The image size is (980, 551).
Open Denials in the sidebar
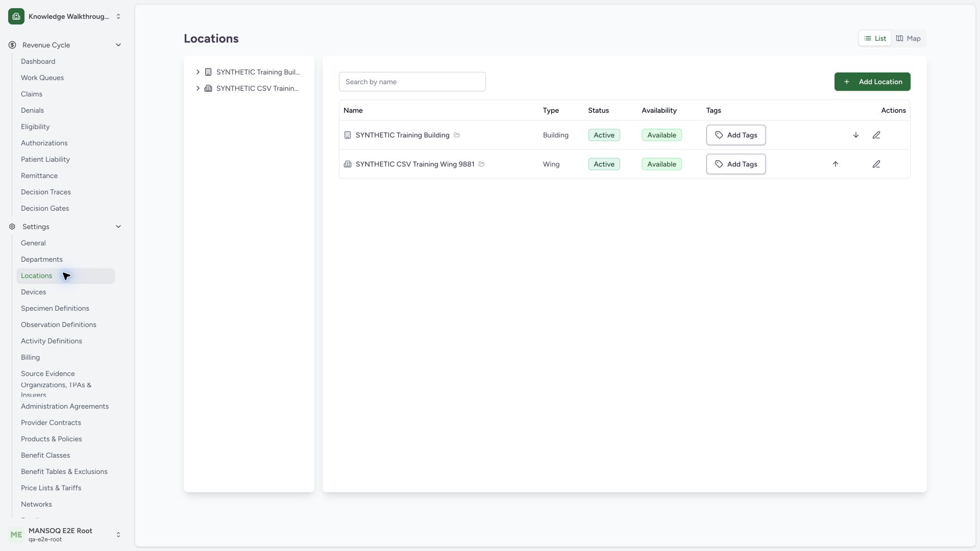[65, 110]
